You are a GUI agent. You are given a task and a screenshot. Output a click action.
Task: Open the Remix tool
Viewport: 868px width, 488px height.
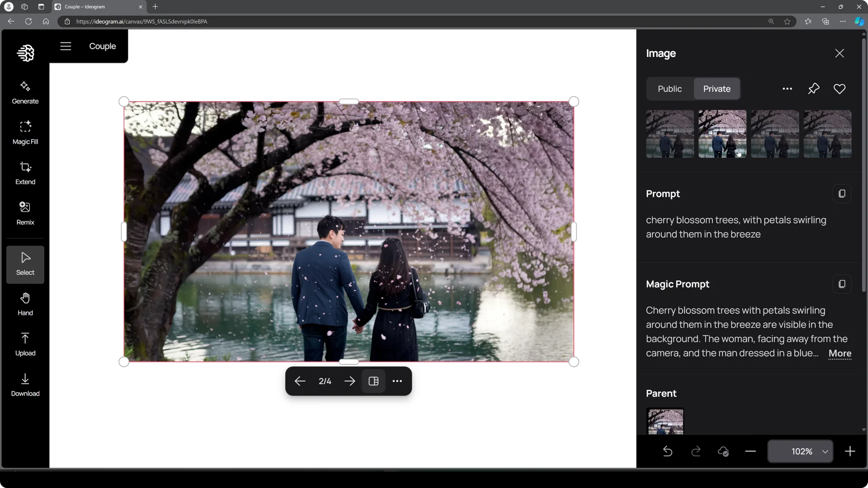[x=25, y=212]
